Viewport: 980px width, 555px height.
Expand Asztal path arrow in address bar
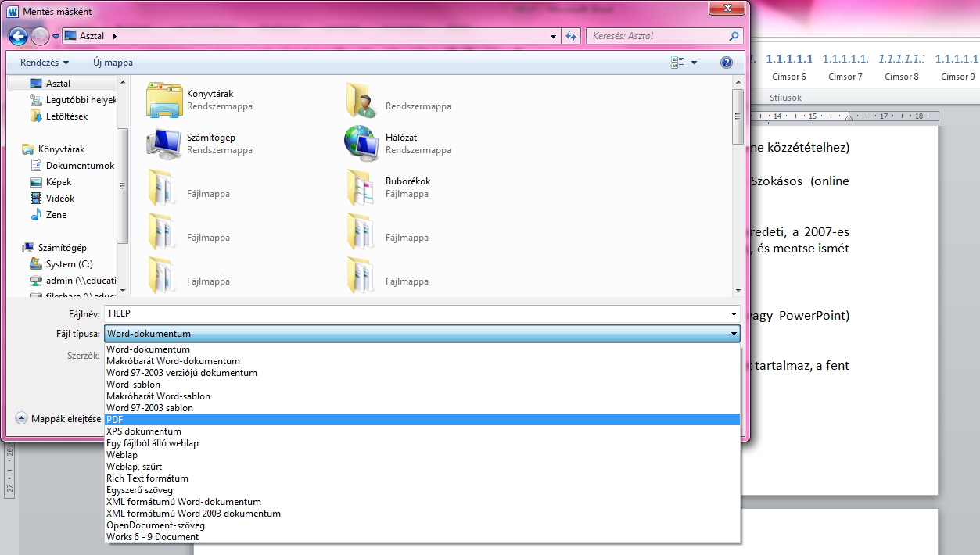coord(115,36)
